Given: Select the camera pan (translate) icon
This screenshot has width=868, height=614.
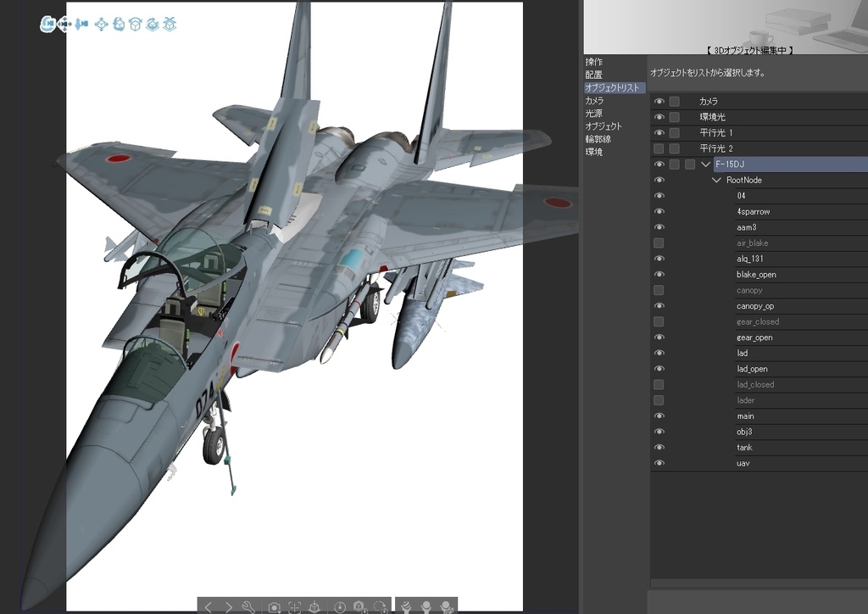Looking at the screenshot, I should pos(64,24).
